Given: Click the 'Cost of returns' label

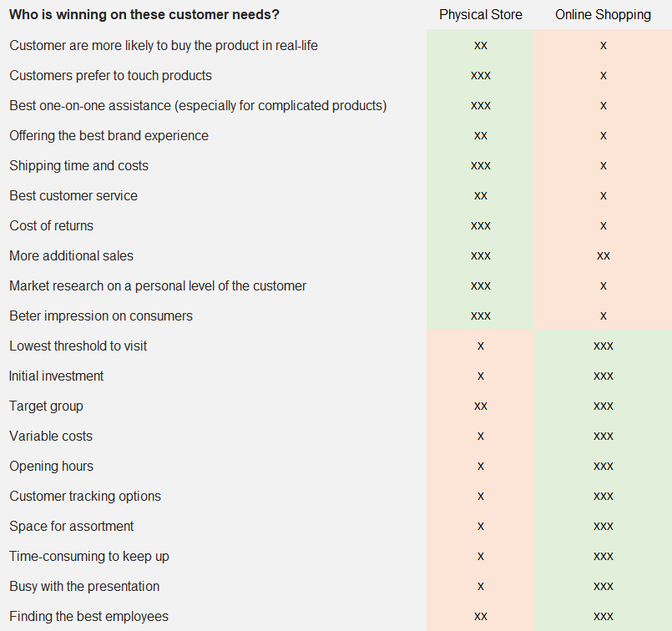Looking at the screenshot, I should point(51,226).
